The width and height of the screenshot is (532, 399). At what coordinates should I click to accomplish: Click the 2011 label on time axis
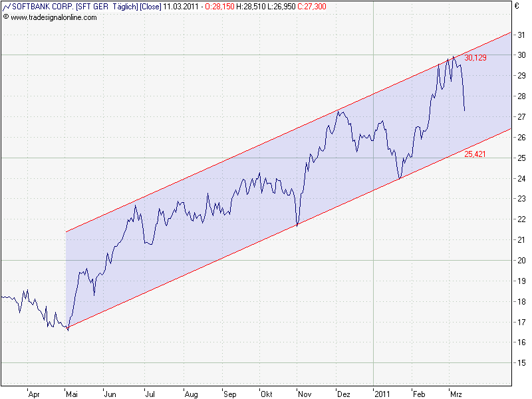(382, 394)
